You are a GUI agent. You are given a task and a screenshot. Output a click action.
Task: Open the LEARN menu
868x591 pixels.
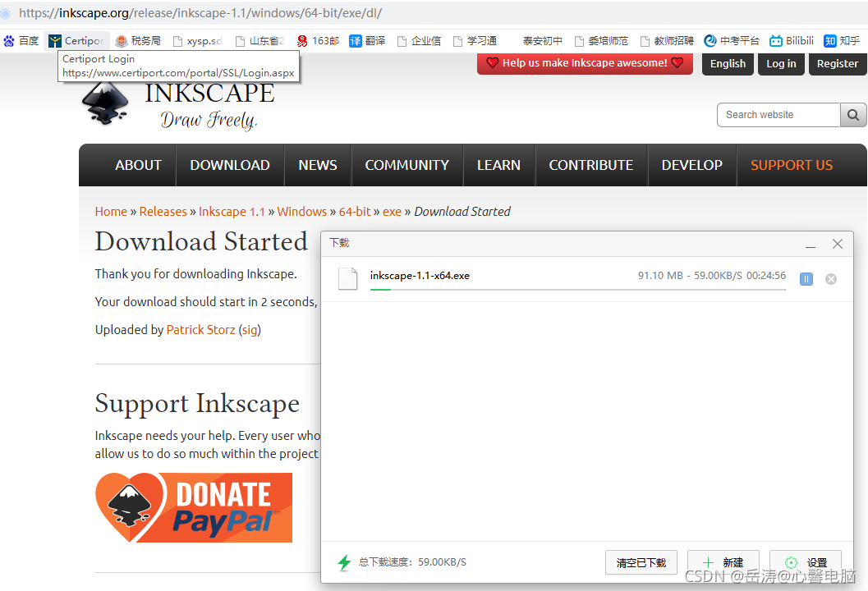[x=498, y=165]
